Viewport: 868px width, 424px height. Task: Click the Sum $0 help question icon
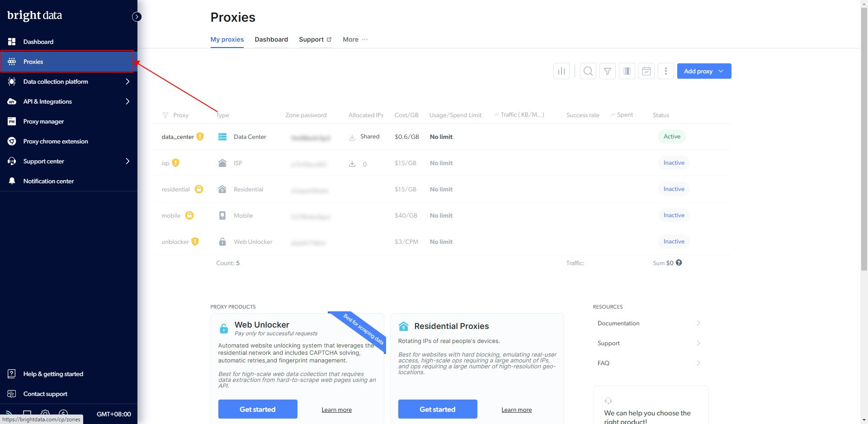(679, 262)
